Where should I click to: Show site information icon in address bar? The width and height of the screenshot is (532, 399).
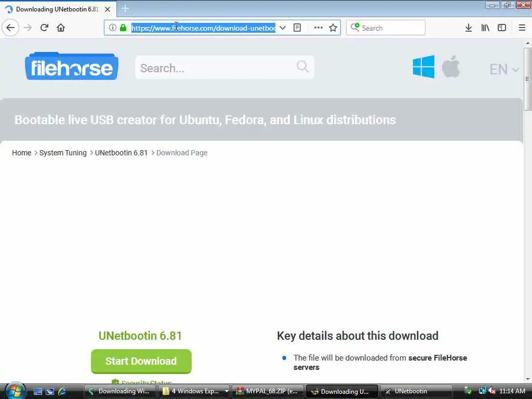[112, 28]
